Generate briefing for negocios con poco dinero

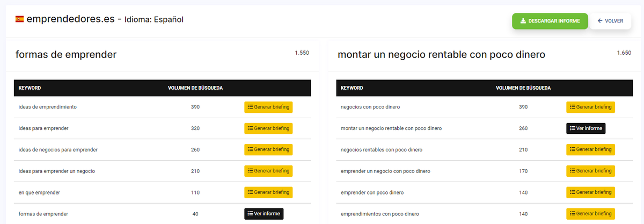pyautogui.click(x=590, y=107)
